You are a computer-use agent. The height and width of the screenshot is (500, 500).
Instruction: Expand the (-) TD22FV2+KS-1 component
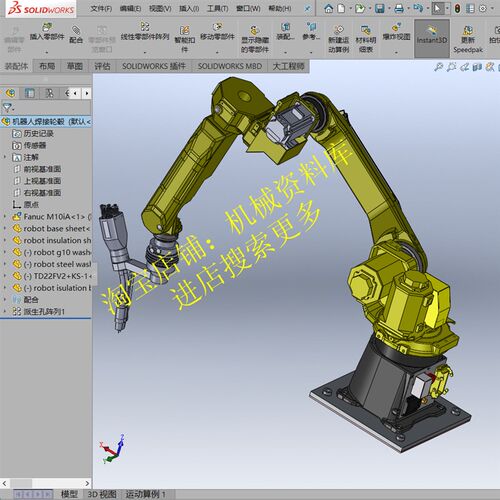click(x=5, y=276)
